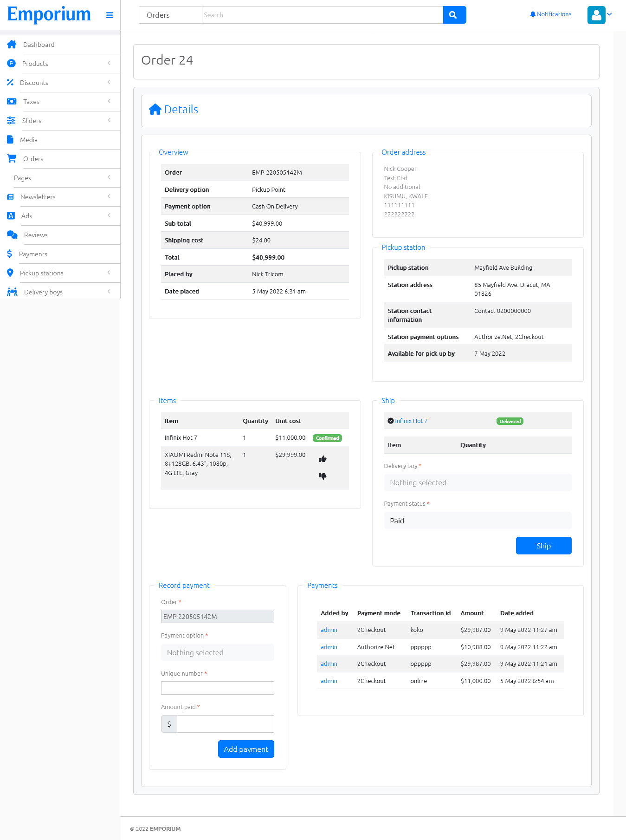Image resolution: width=626 pixels, height=840 pixels.
Task: Open the Delivery boy dropdown
Action: [477, 483]
